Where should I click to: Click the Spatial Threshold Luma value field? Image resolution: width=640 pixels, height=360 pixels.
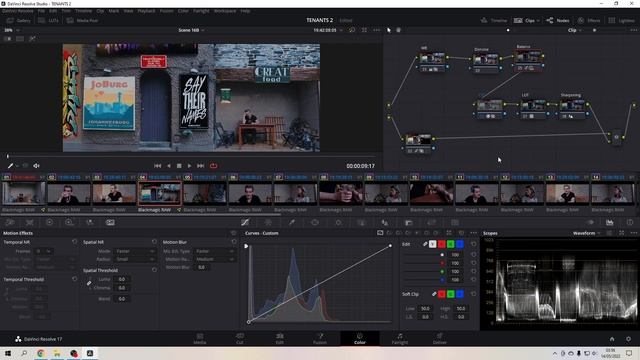click(x=122, y=279)
